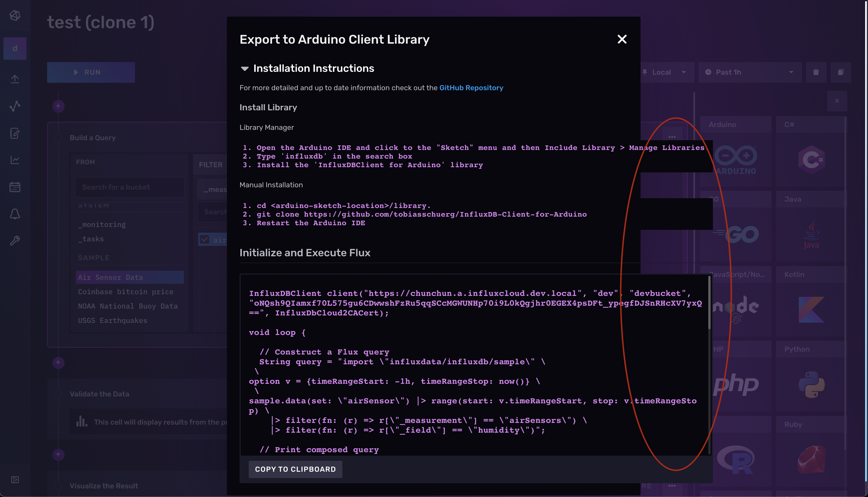Select Air Sensor Data sample bucket
Viewport: 868px width, 497px height.
tap(129, 277)
